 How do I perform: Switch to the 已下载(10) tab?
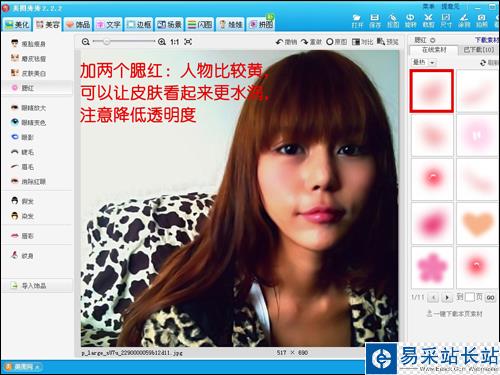coord(479,50)
